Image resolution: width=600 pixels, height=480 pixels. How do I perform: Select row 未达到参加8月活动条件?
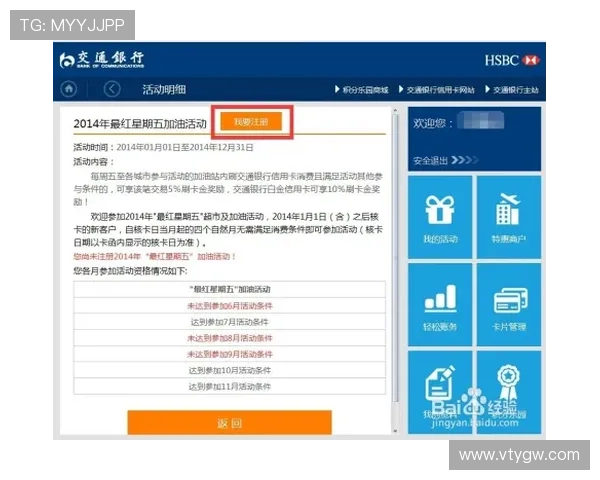point(230,338)
